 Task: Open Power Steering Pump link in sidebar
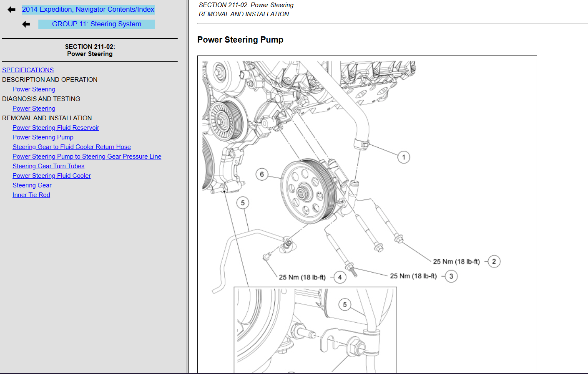pos(43,137)
